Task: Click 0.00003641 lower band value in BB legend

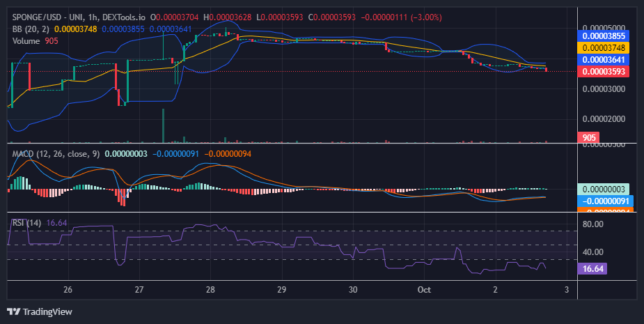Action: coord(171,29)
